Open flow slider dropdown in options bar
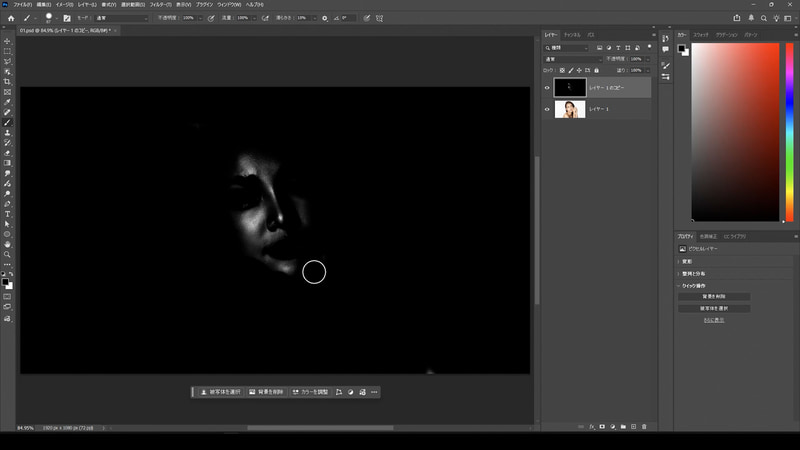800x450 pixels. click(x=254, y=18)
